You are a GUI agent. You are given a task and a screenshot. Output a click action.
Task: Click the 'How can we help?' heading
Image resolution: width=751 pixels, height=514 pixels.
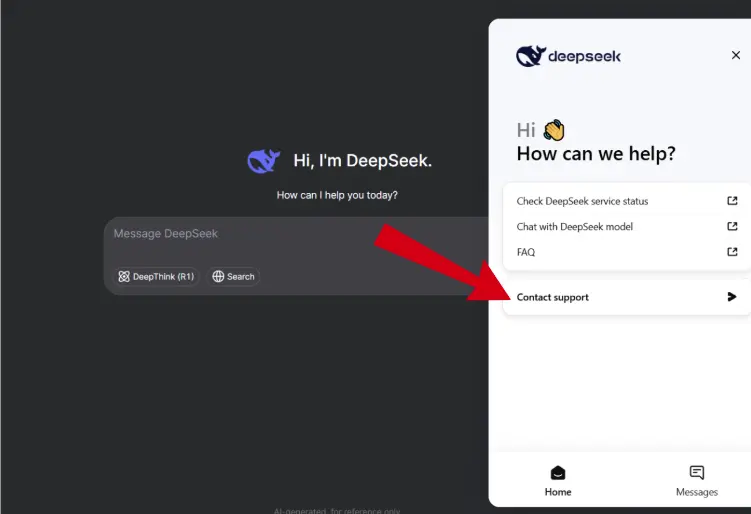(x=596, y=154)
